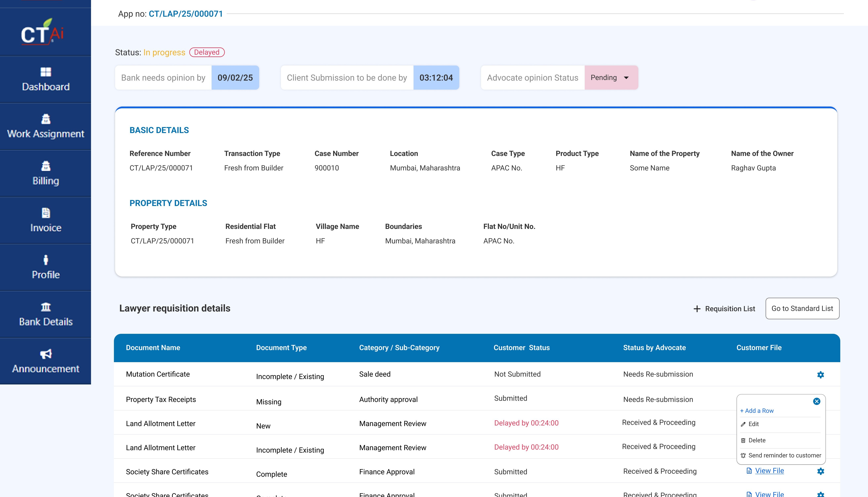Screen dimensions: 868x497
Task: Select Add a Row in popup menu
Action: (757, 411)
